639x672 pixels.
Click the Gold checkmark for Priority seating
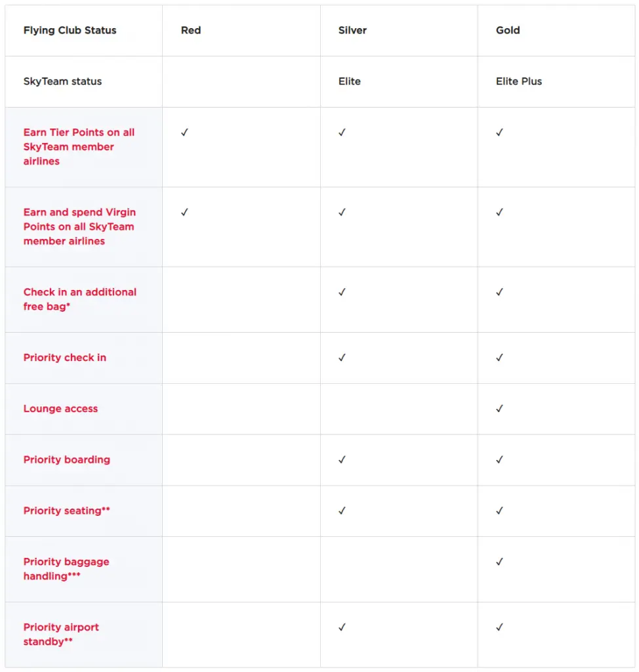coord(499,511)
